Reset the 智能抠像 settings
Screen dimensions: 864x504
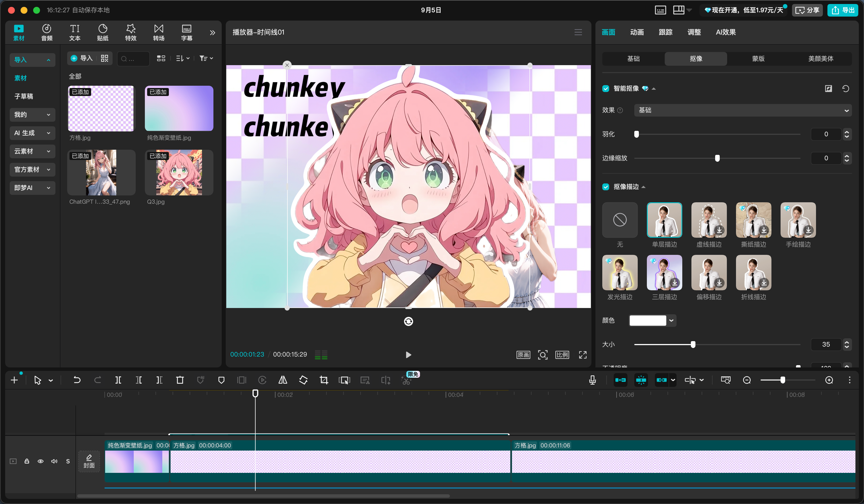(845, 89)
